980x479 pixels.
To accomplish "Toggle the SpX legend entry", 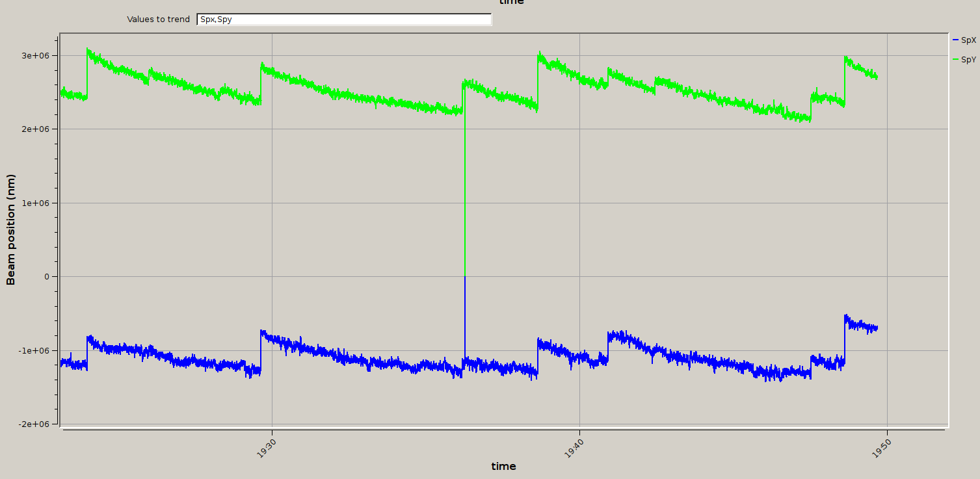I will tap(968, 40).
